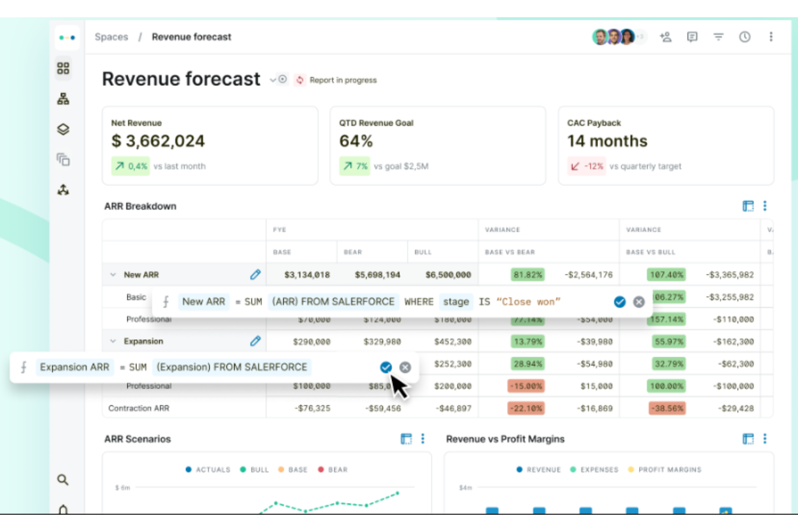Open version history with the clock icon
Image resolution: width=798 pixels, height=532 pixels.
[745, 37]
